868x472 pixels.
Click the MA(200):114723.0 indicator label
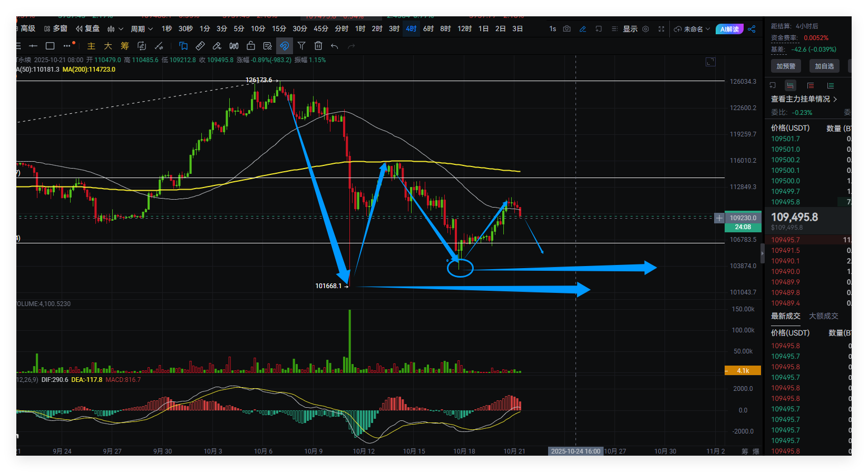(x=89, y=70)
